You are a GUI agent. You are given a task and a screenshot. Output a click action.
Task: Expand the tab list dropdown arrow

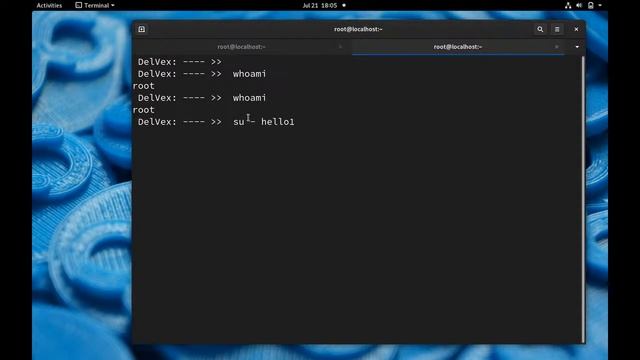pyautogui.click(x=577, y=47)
